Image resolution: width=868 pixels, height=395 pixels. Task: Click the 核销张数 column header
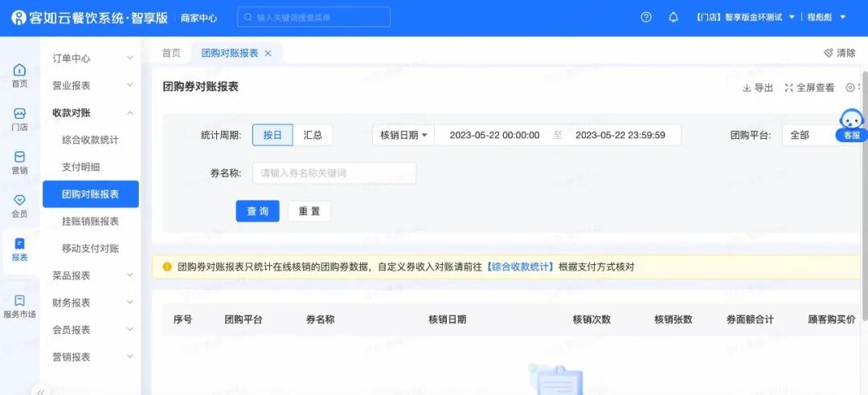[674, 320]
